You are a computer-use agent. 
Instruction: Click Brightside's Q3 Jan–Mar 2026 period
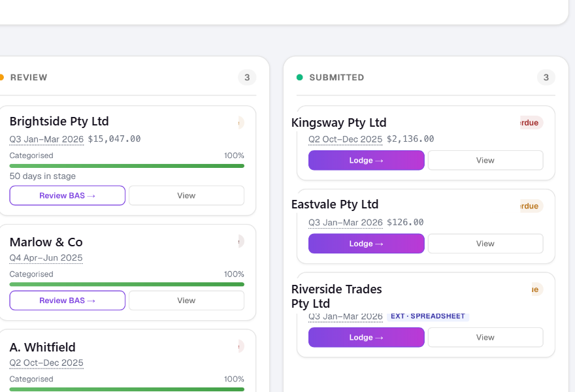click(x=46, y=139)
